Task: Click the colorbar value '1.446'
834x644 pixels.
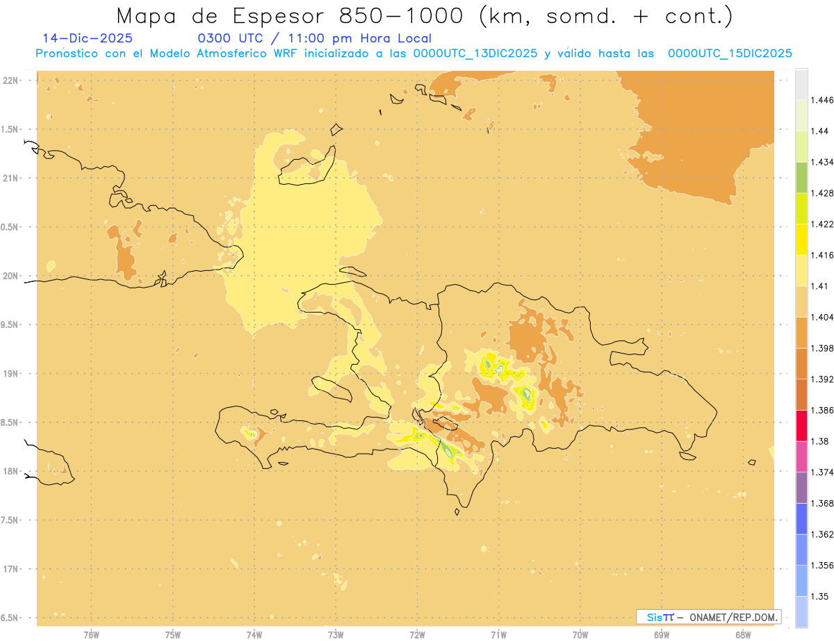Action: (x=824, y=100)
